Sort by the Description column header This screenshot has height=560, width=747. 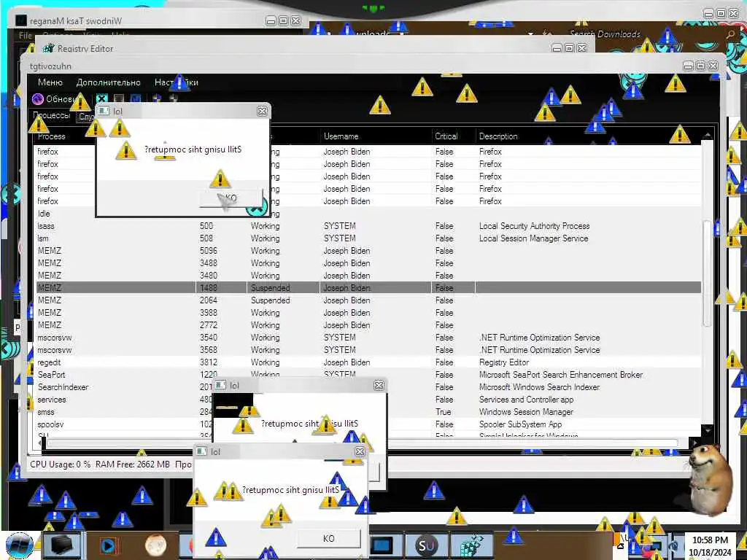[498, 136]
